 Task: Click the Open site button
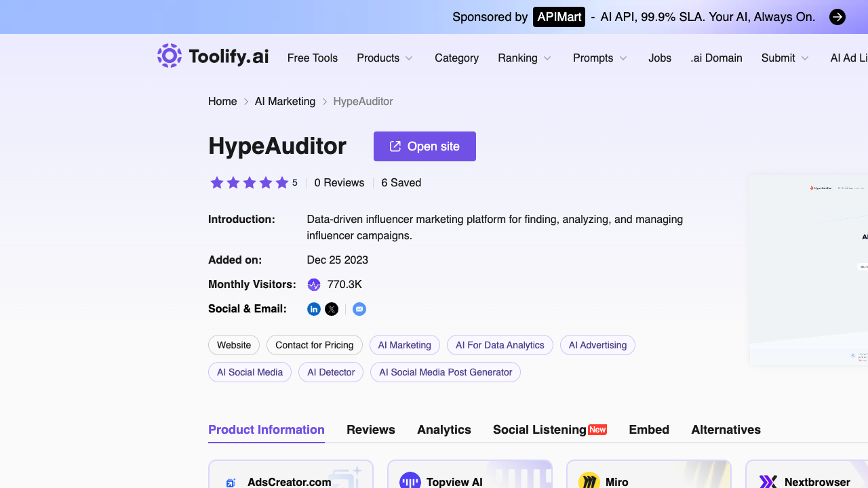[425, 146]
